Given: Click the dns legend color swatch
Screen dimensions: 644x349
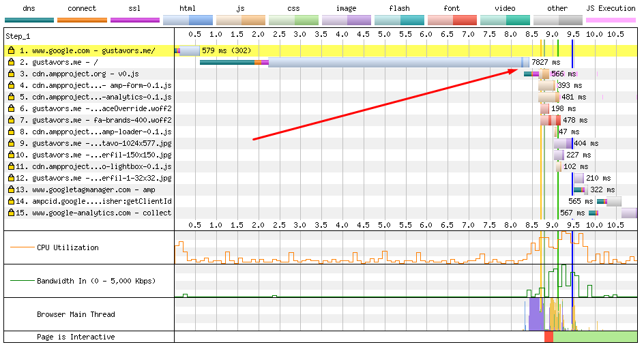Looking at the screenshot, I should [x=29, y=20].
